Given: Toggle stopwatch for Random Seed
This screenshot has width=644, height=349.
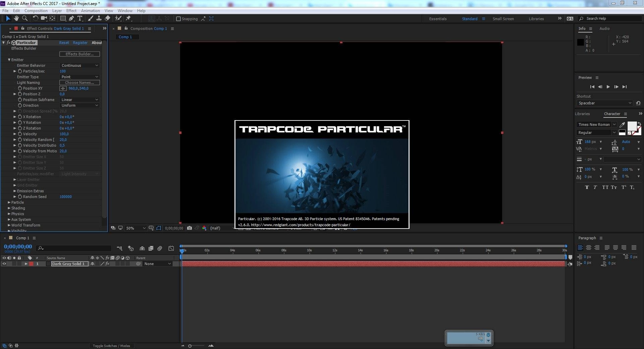Looking at the screenshot, I should click(x=20, y=197).
